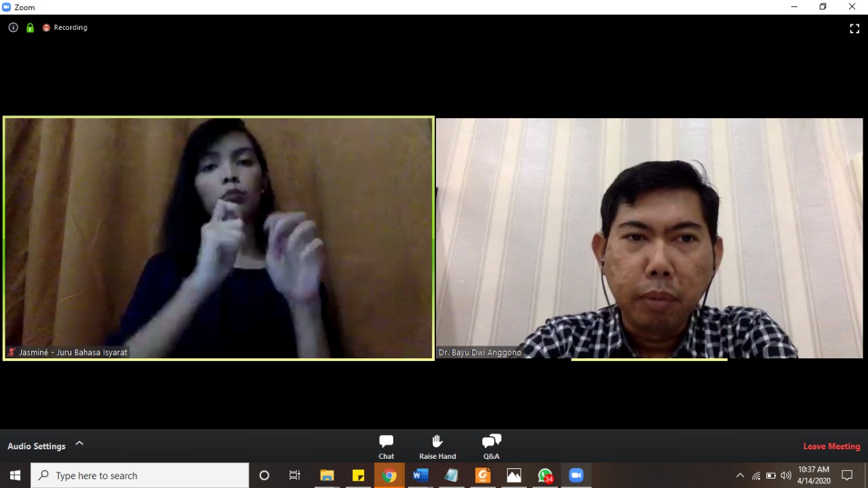This screenshot has height=488, width=868.
Task: Open Cortana from the taskbar
Action: click(264, 475)
